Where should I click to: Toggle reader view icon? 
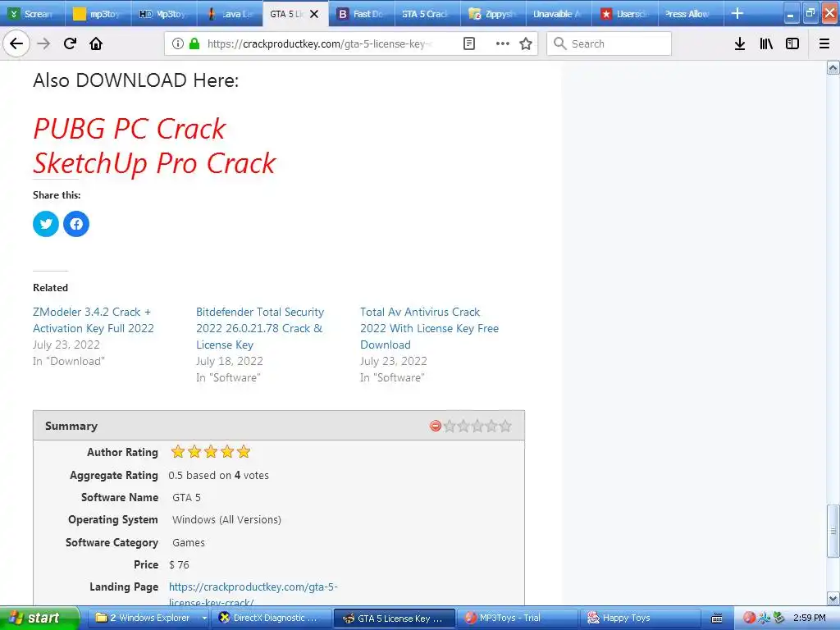[468, 43]
